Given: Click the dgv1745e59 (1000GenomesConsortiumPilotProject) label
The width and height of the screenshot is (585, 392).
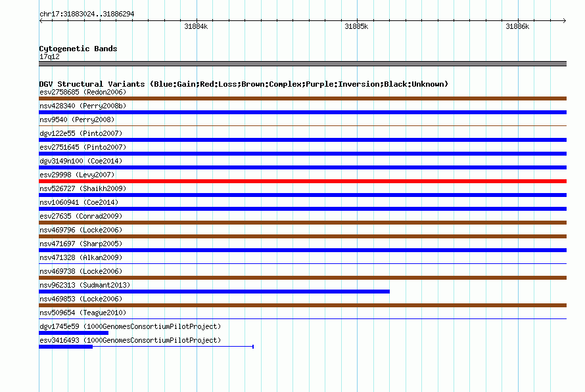Looking at the screenshot, I should point(130,326).
